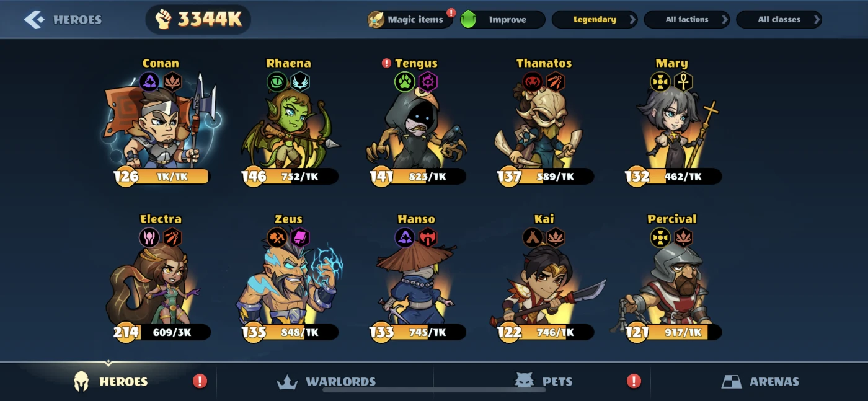Click the red alert badge next to Tengus
Viewport: 868px width, 401px height.
pos(386,63)
